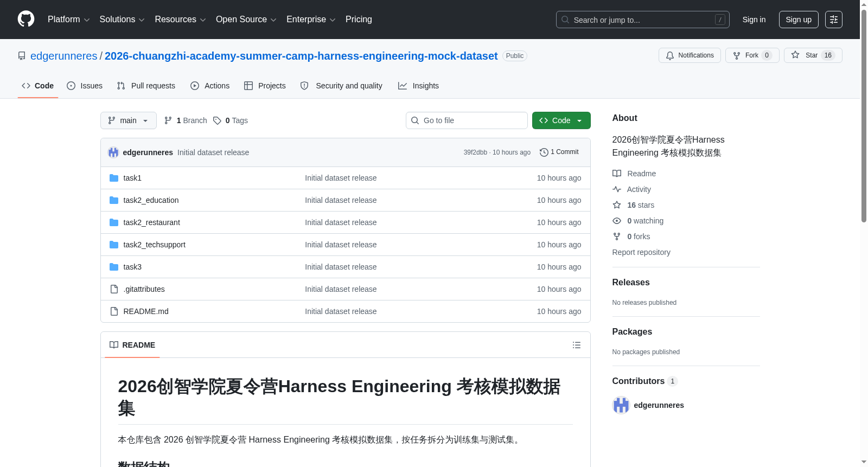Screen dimensions: 868x467
Task: Switch to the Pull requests tab
Action: (x=146, y=86)
